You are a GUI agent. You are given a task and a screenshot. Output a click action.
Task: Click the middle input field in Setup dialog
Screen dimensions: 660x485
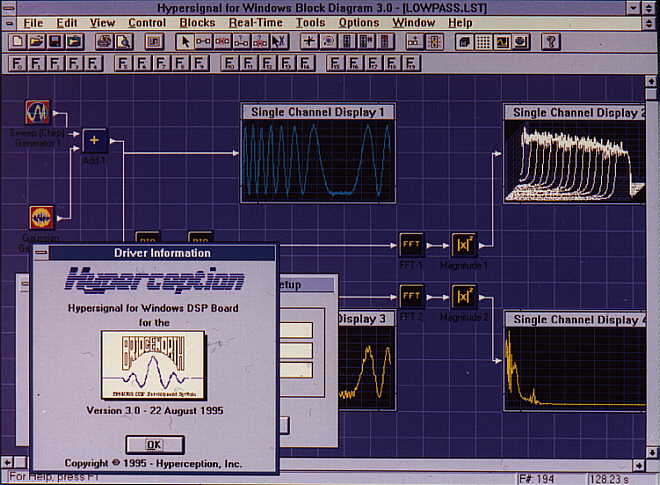[x=296, y=350]
